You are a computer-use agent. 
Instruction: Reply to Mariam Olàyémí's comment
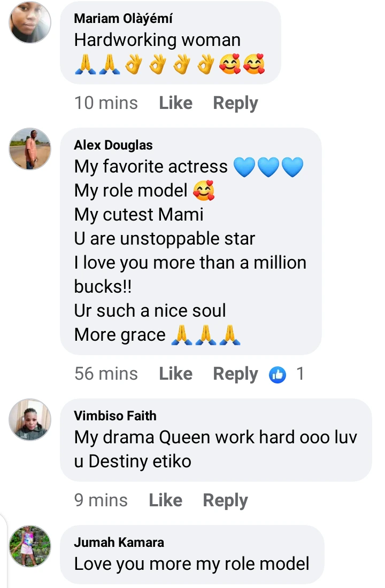[235, 103]
